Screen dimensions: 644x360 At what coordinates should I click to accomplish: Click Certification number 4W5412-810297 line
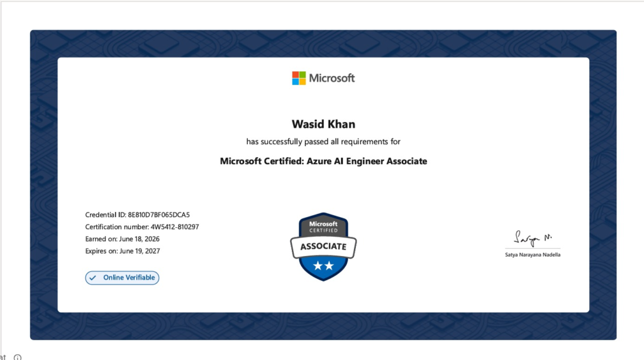click(x=142, y=227)
